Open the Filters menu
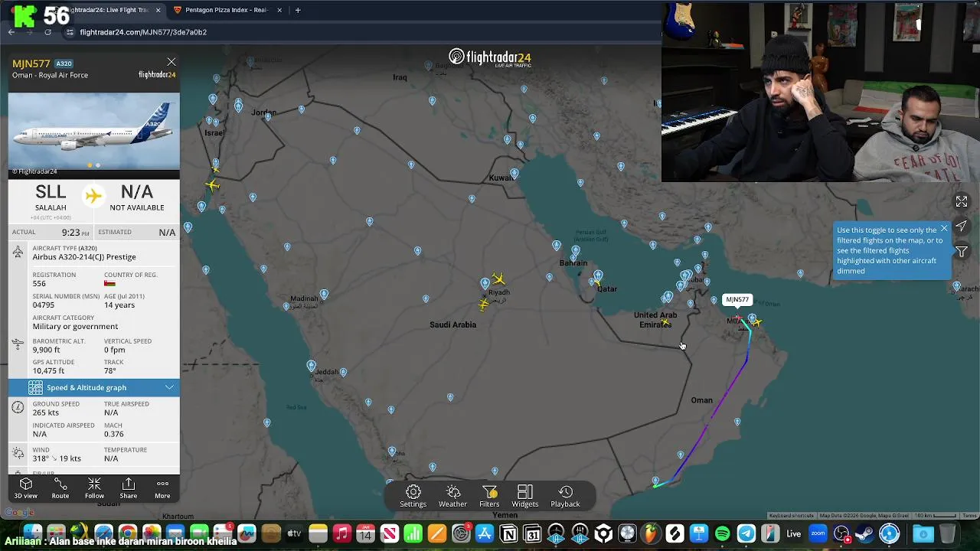The width and height of the screenshot is (980, 551). point(489,496)
